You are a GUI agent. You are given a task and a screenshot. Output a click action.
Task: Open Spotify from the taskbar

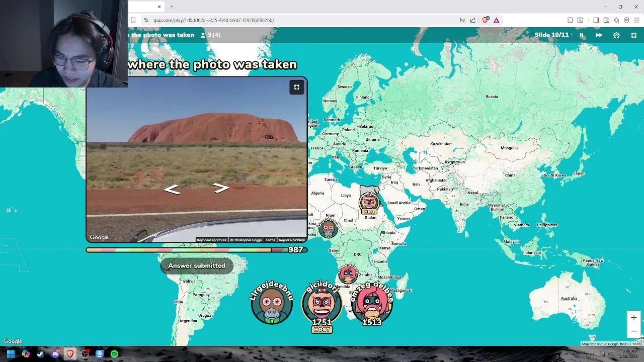[x=115, y=354]
